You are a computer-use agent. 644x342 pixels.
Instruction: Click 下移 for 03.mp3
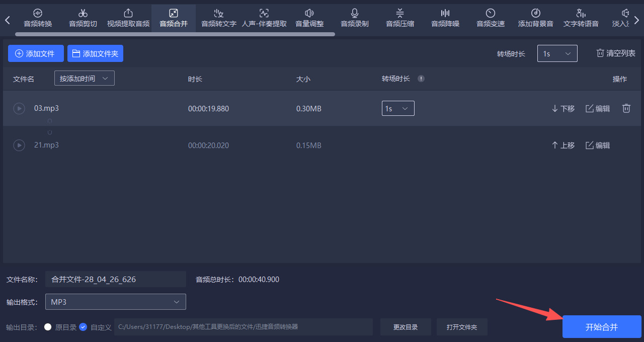(563, 108)
